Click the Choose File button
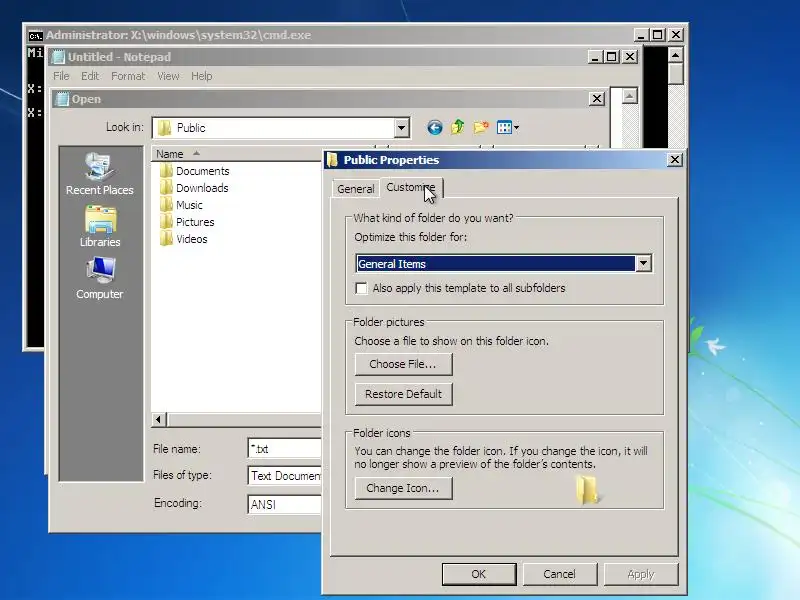Image resolution: width=800 pixels, height=600 pixels. (x=403, y=364)
